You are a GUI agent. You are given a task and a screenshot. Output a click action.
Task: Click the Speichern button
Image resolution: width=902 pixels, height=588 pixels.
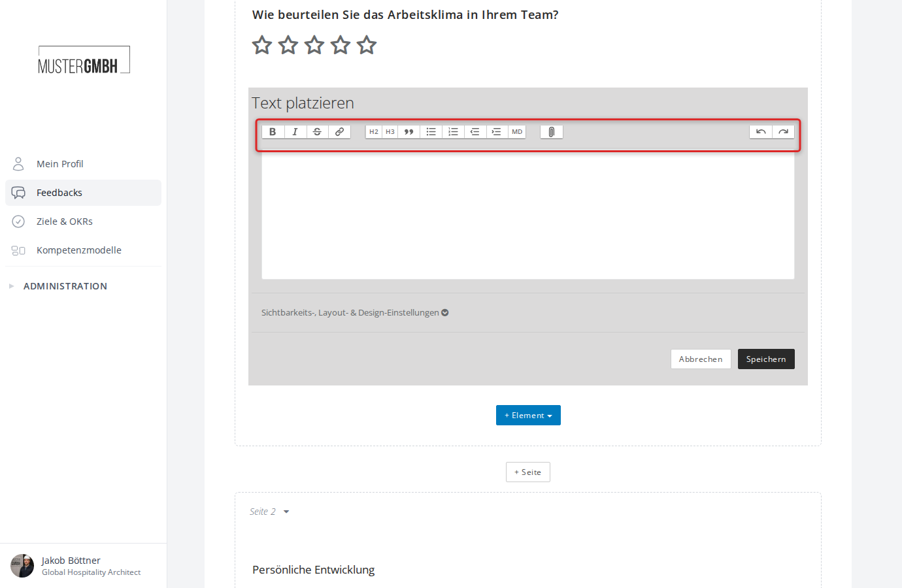[766, 359]
